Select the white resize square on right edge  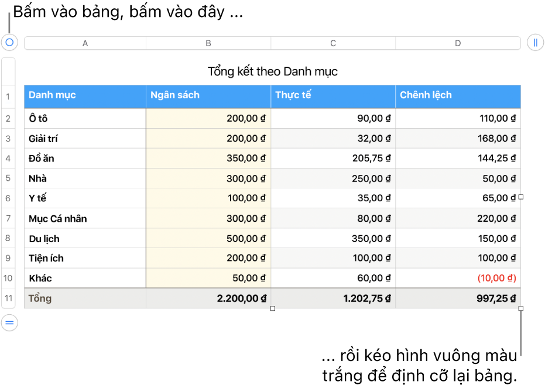(x=520, y=197)
